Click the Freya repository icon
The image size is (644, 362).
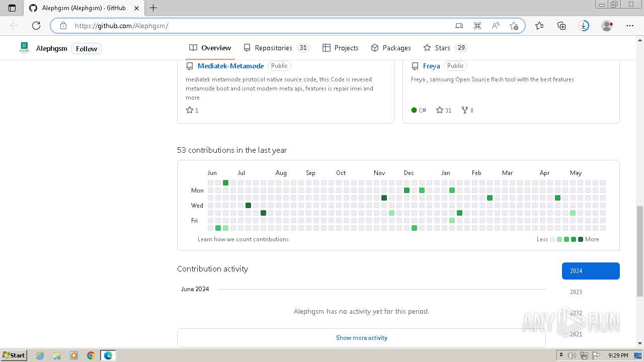click(415, 66)
